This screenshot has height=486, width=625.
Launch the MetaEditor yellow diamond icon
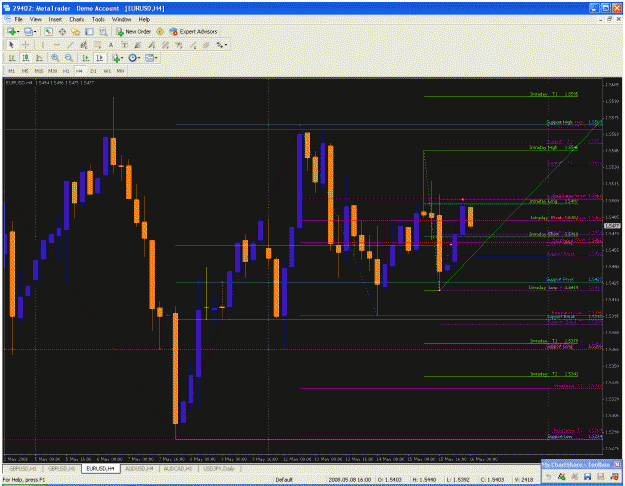tap(160, 31)
